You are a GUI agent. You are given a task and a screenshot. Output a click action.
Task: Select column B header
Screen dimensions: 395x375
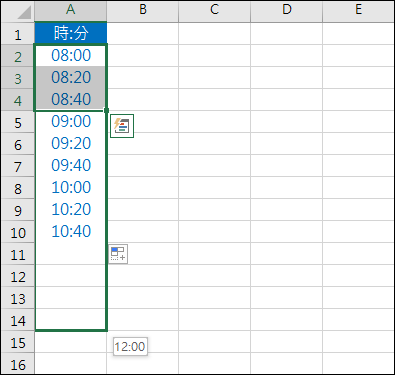tap(143, 11)
